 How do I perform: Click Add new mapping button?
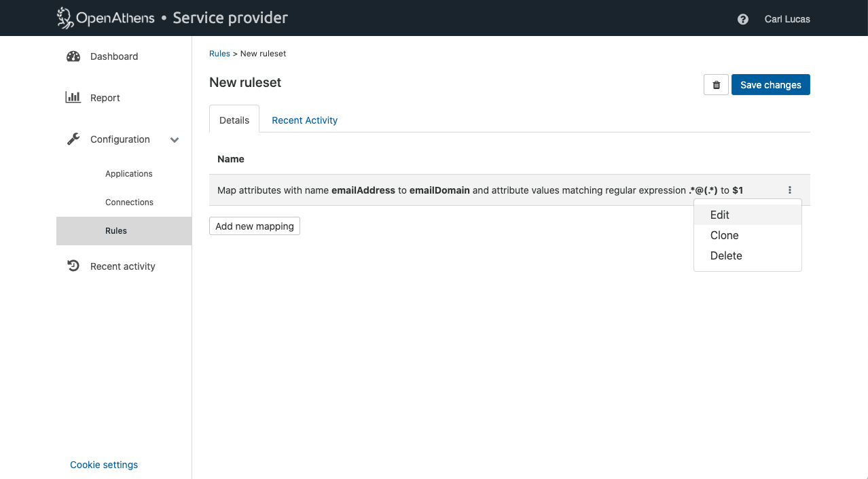coord(255,226)
